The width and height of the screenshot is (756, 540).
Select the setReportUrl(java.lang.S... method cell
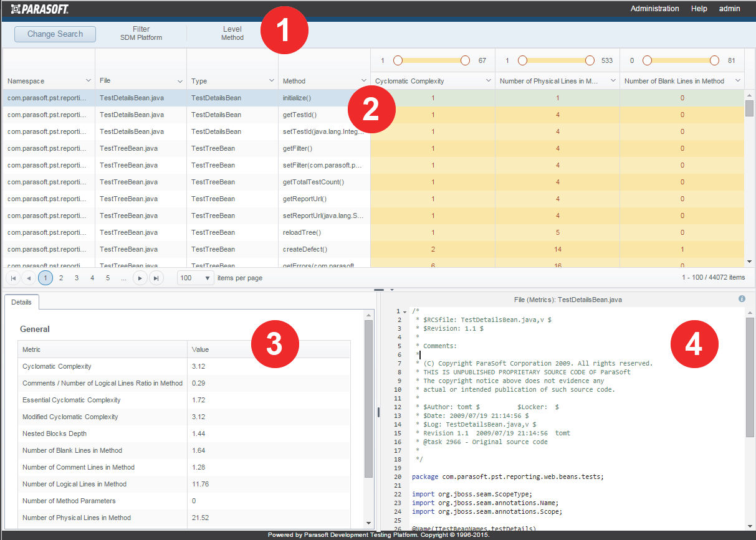[x=324, y=216]
